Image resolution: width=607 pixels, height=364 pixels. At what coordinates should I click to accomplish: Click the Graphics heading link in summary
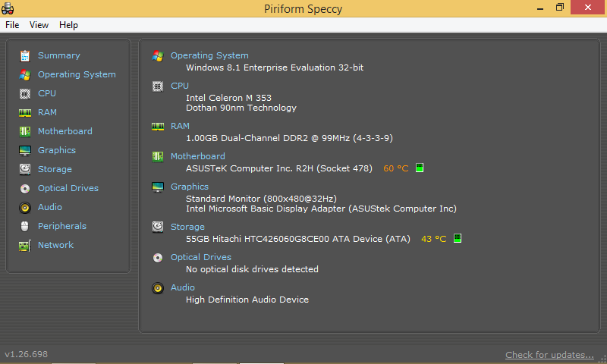pyautogui.click(x=189, y=187)
